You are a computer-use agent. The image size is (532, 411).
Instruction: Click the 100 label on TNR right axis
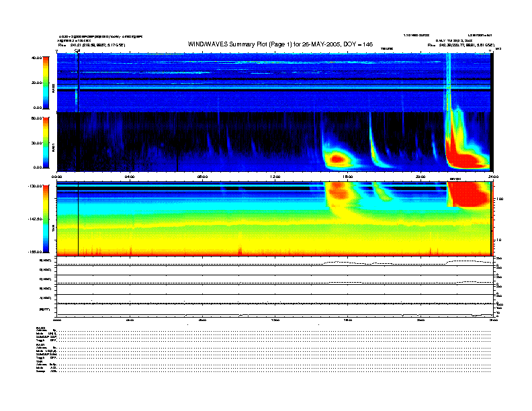500,199
